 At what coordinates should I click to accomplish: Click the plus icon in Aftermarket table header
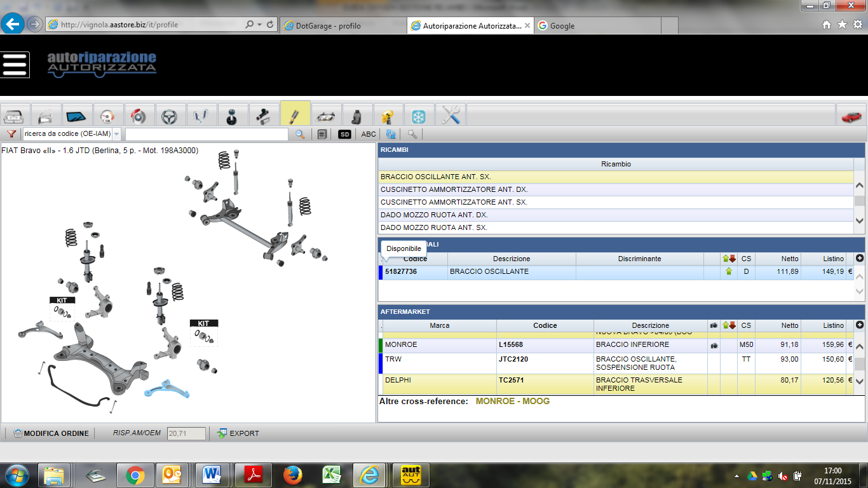[860, 325]
